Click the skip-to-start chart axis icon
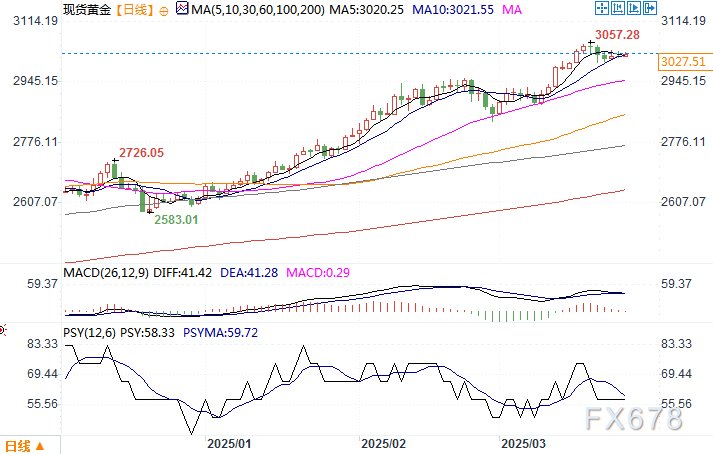Image resolution: width=713 pixels, height=454 pixels. [x=618, y=8]
